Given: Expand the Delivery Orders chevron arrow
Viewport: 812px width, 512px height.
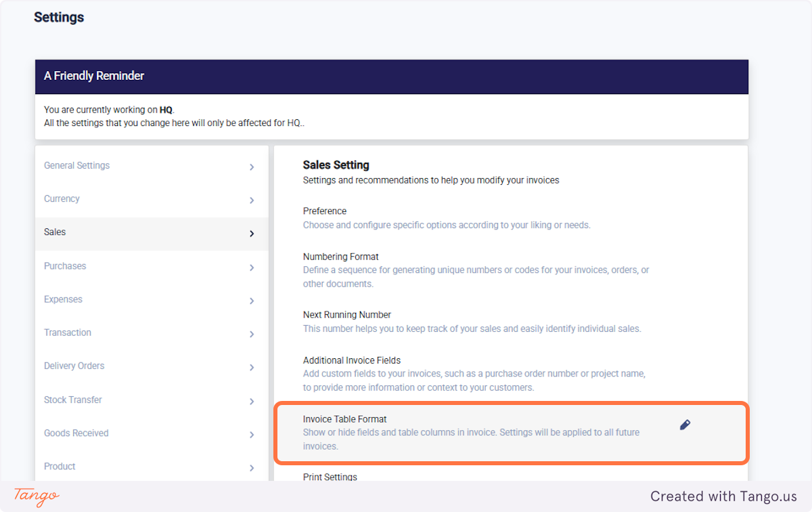Looking at the screenshot, I should (252, 367).
